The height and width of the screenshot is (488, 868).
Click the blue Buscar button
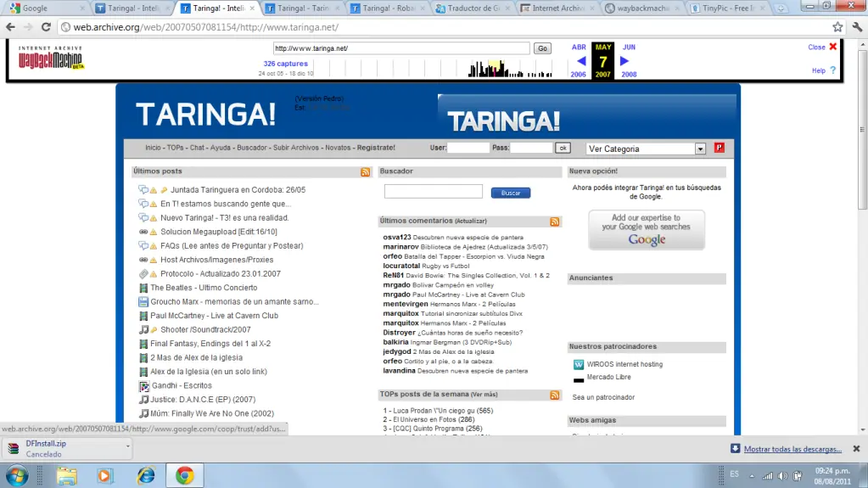tap(511, 193)
